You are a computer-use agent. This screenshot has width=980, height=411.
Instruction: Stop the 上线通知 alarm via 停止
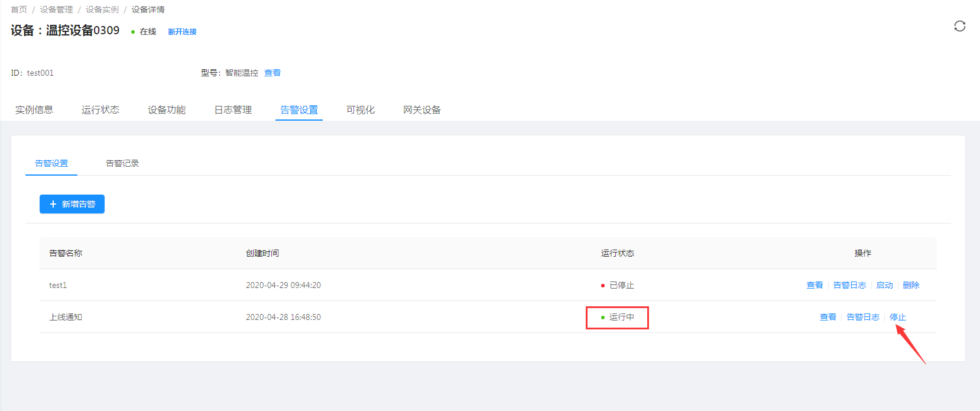[897, 317]
